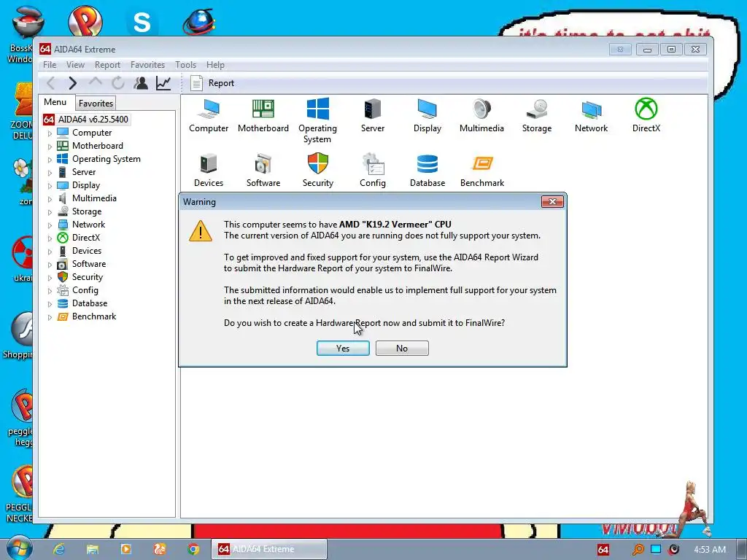Screen dimensions: 747x560
Task: Click the 4:53 AM system clock
Action: [710, 550]
